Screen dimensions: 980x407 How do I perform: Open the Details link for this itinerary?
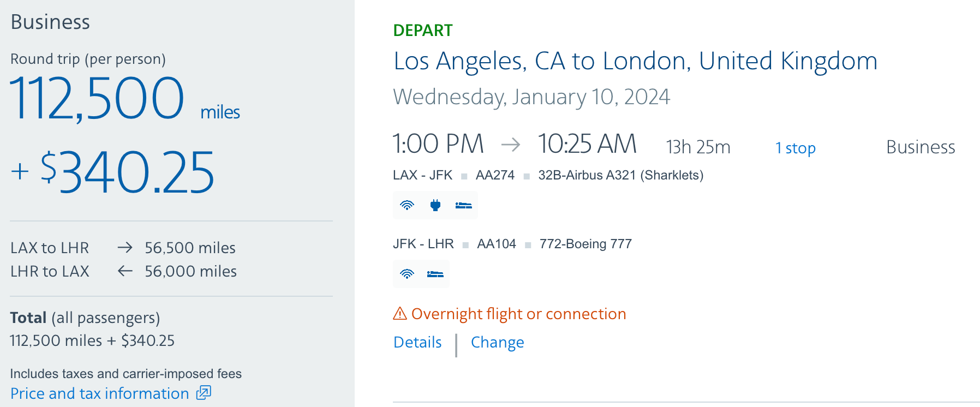tap(417, 343)
